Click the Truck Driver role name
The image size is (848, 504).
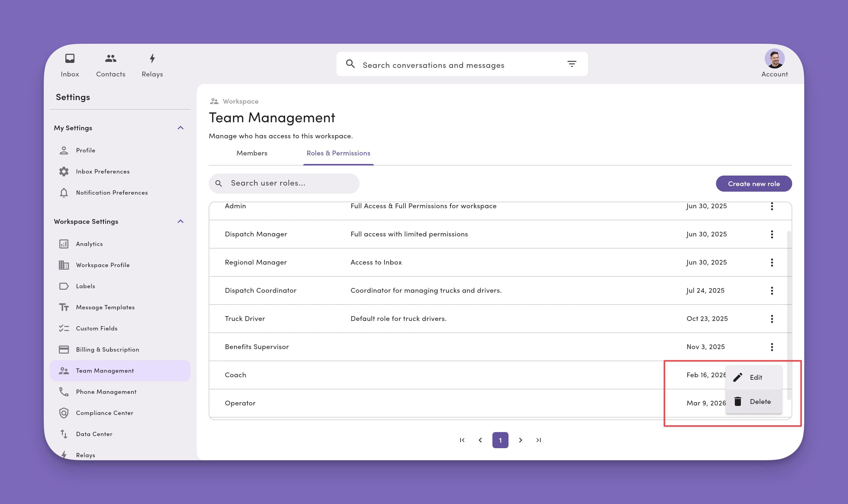click(x=245, y=319)
